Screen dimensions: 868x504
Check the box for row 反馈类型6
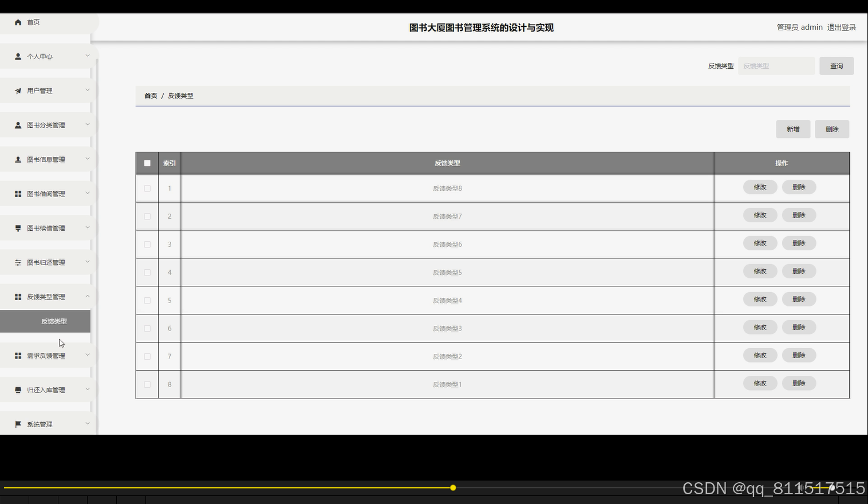[x=147, y=245]
